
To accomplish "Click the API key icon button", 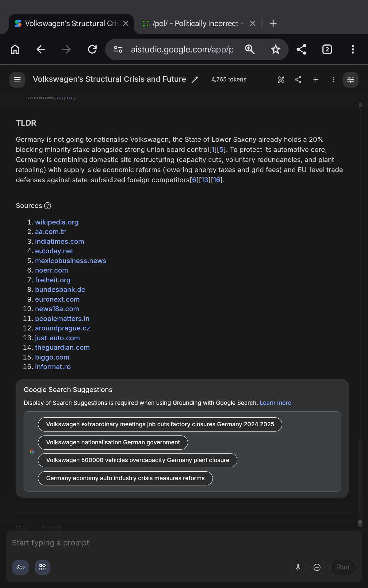I will 21,567.
